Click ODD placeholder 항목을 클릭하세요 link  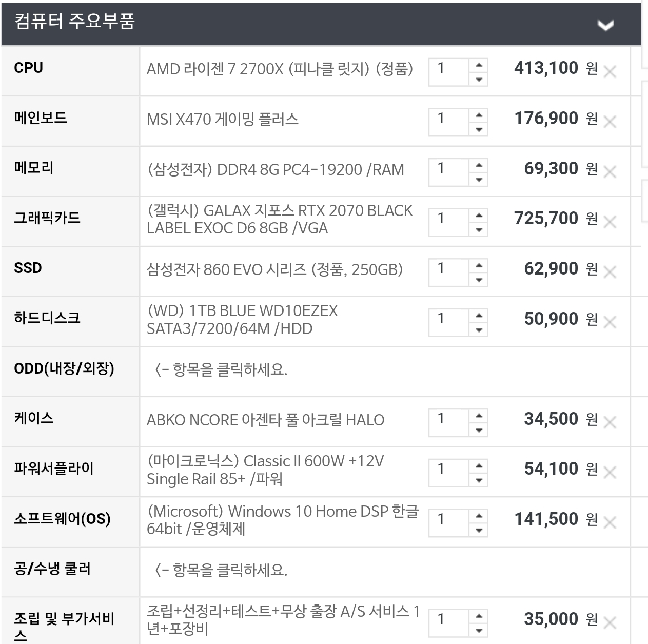[221, 369]
